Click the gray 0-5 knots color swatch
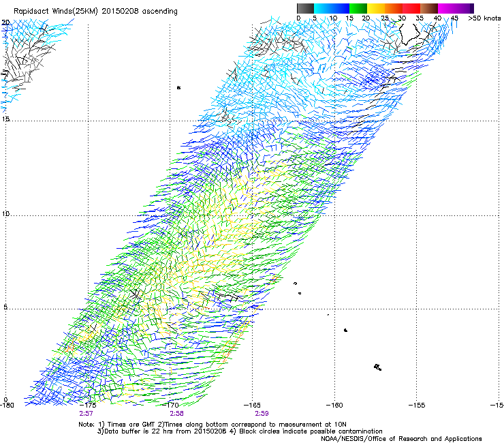 point(305,8)
